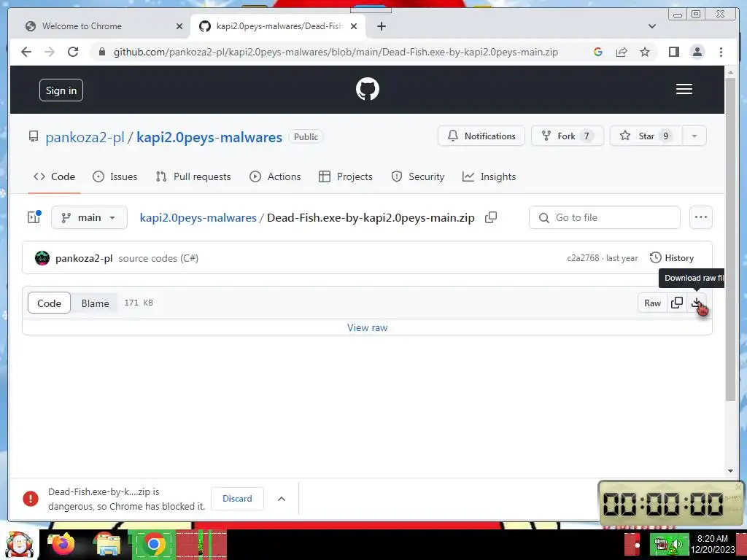Click the Sign in button
The image size is (747, 560).
pos(61,90)
